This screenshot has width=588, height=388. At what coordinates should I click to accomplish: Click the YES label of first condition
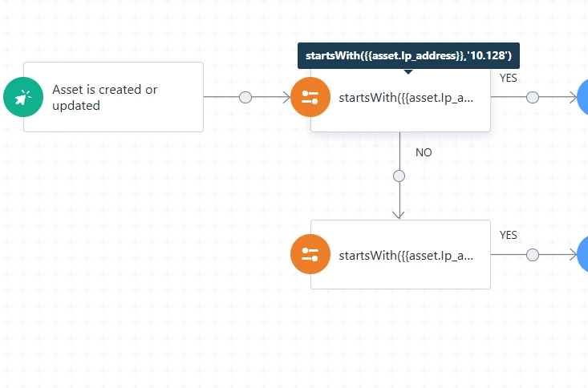click(508, 78)
